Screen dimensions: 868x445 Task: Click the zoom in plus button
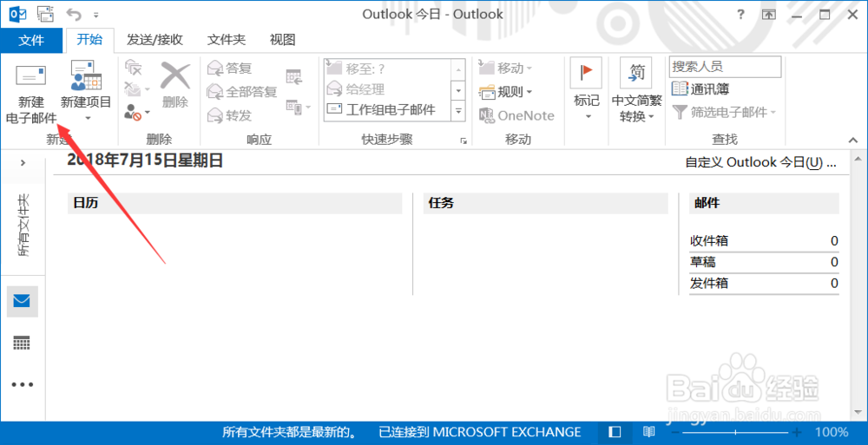point(797,432)
